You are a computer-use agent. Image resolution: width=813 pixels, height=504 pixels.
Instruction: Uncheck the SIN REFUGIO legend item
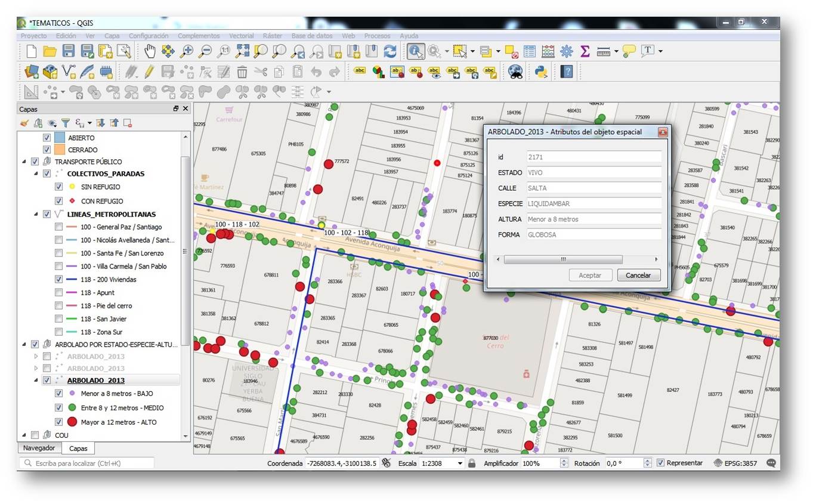pos(58,187)
